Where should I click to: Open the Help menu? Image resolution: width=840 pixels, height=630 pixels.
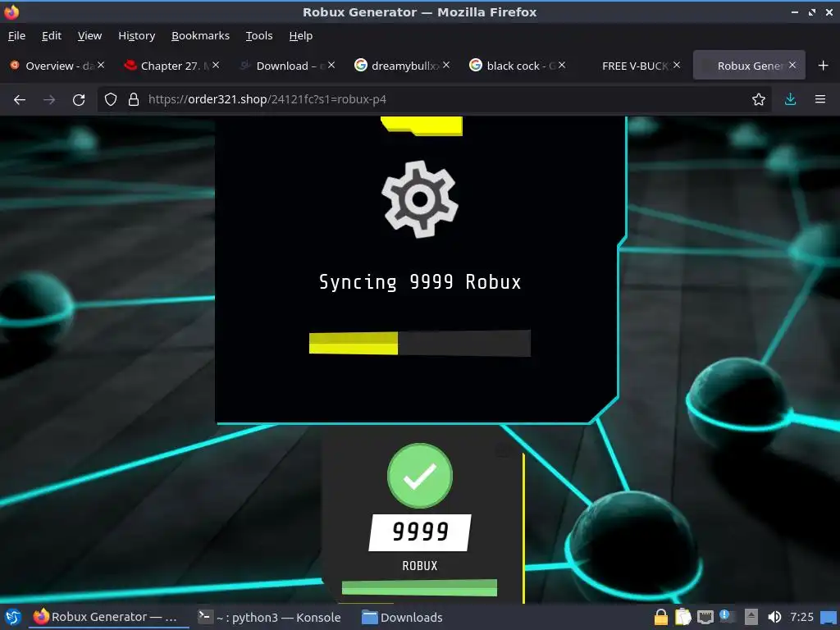[301, 36]
